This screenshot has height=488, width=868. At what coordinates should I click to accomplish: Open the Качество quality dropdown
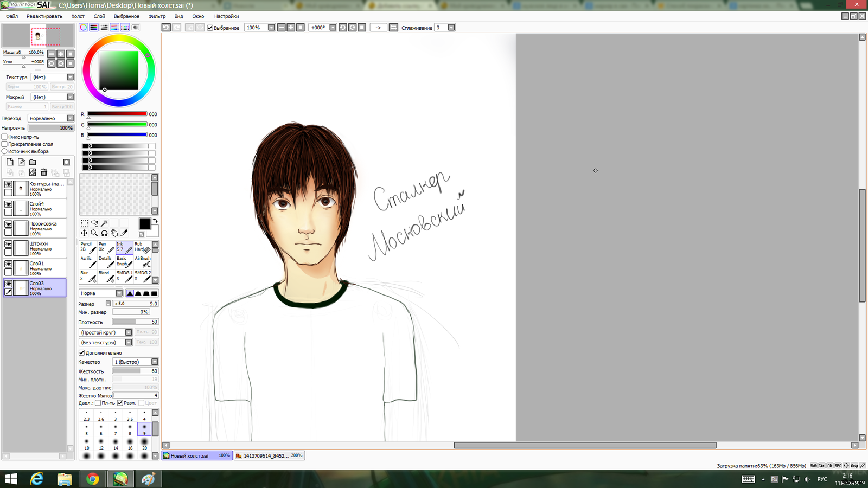(x=155, y=362)
